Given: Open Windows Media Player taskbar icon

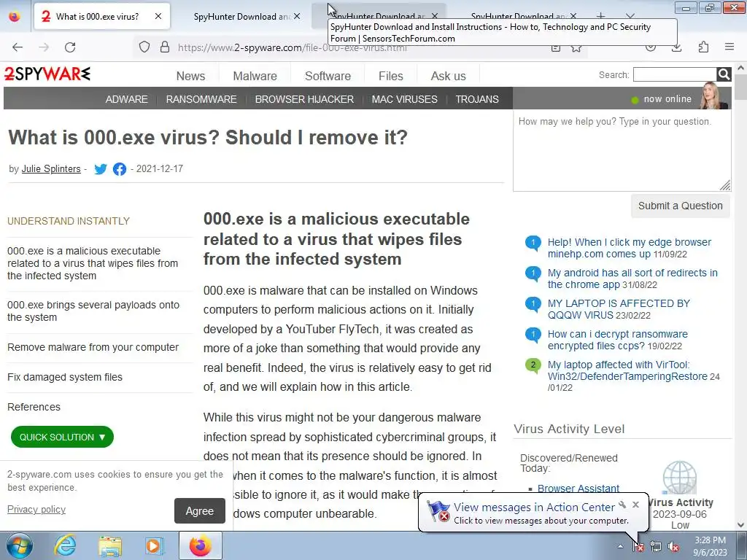Looking at the screenshot, I should click(x=155, y=545).
